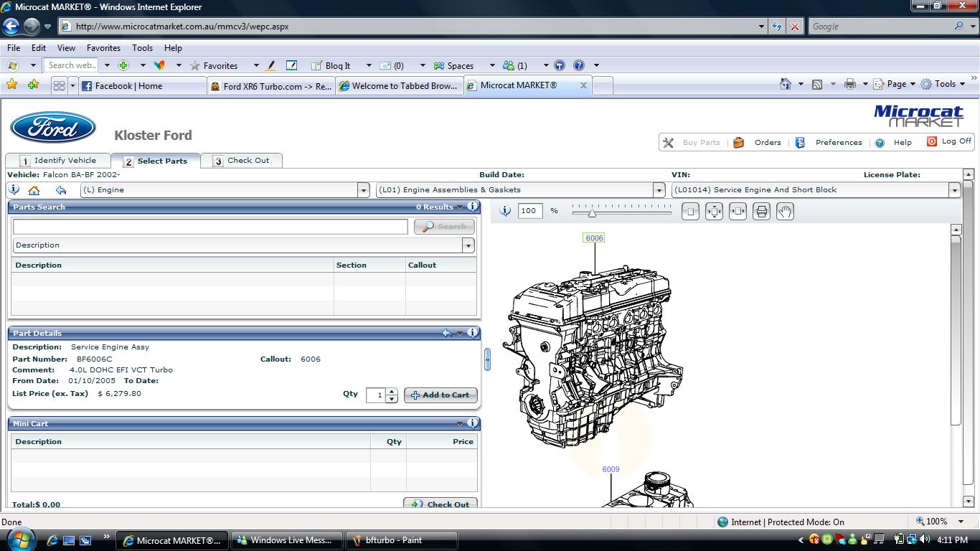The image size is (980, 551).
Task: Open the File menu
Action: point(14,48)
